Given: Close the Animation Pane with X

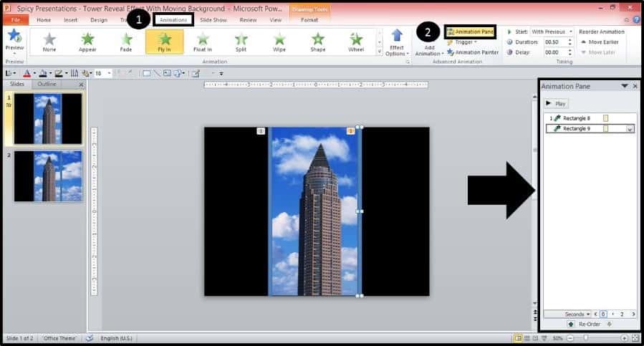Looking at the screenshot, I should click(x=635, y=86).
